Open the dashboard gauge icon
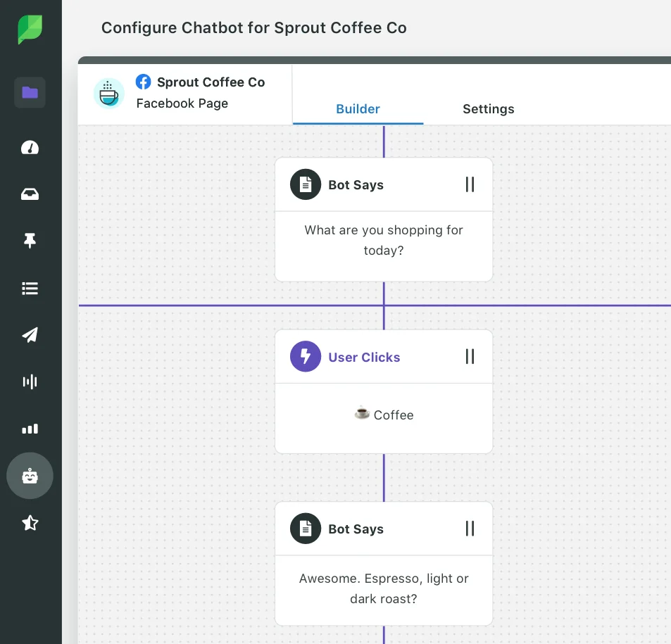 click(x=30, y=147)
